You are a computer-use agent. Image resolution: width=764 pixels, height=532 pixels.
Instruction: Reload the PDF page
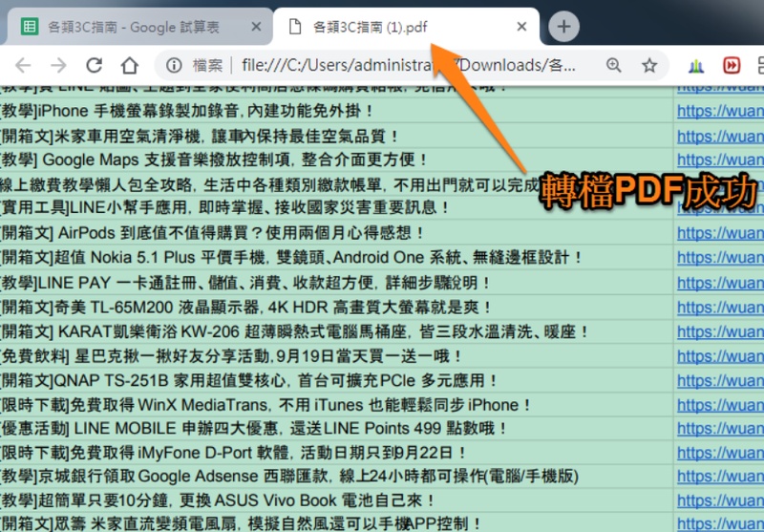pos(94,65)
